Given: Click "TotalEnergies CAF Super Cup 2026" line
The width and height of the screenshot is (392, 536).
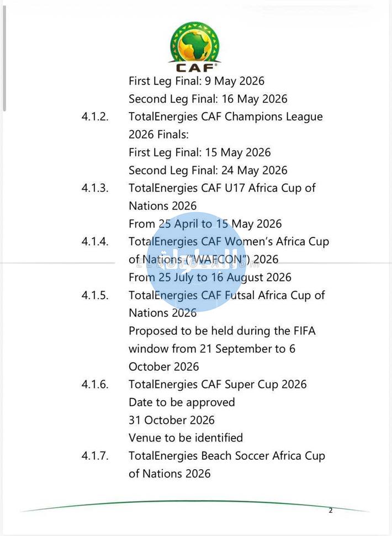Looking at the screenshot, I should point(217,385).
